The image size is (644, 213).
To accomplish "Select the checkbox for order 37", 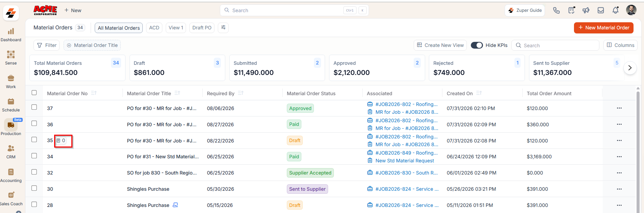I will pyautogui.click(x=34, y=107).
